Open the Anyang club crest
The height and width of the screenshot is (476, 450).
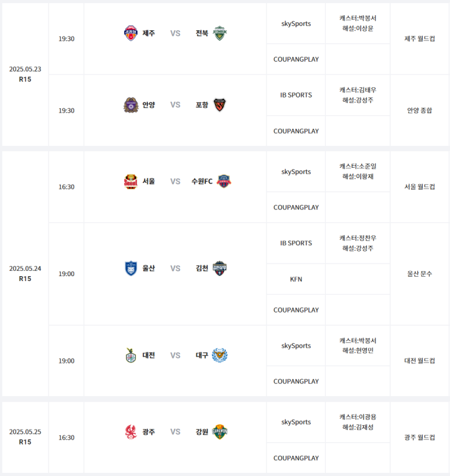(x=131, y=105)
